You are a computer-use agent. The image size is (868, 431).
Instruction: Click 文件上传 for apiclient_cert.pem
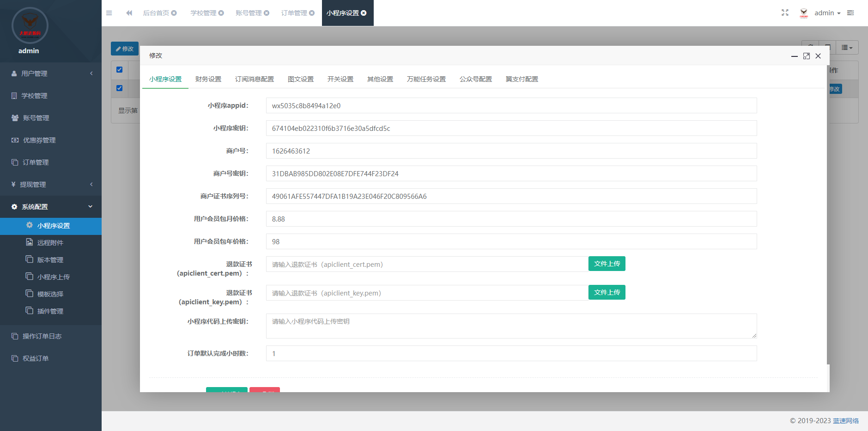coord(607,264)
